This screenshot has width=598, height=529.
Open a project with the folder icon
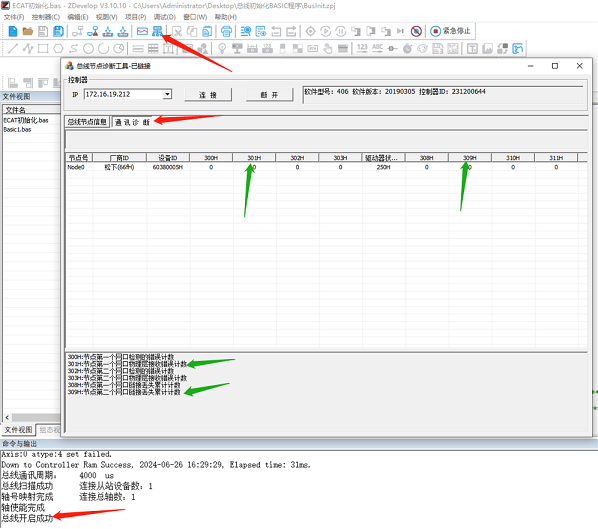[27, 31]
